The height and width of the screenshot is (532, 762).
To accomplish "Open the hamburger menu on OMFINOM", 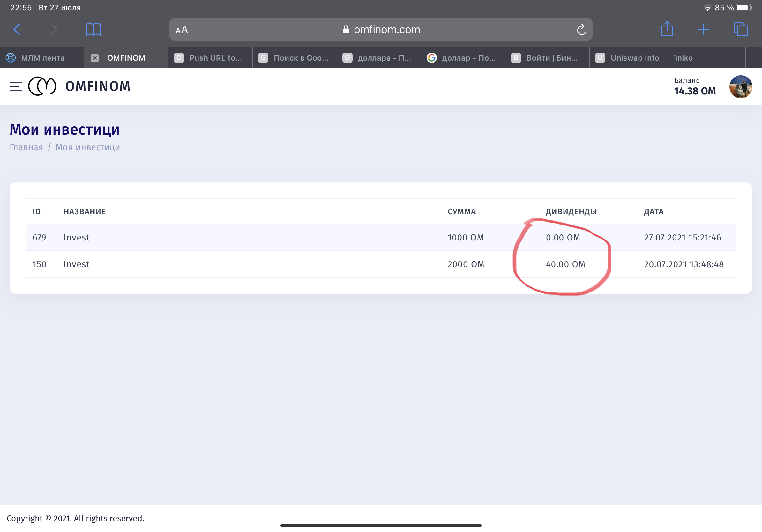I will [16, 86].
